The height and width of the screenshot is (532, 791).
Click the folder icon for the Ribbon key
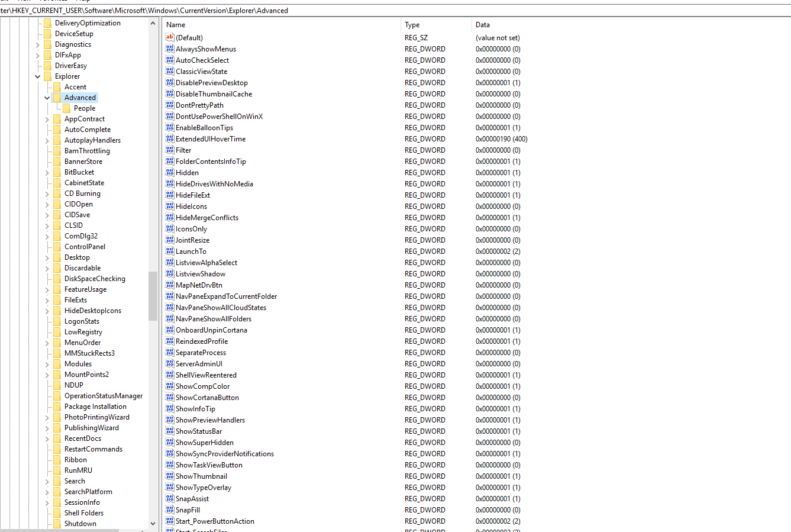[x=57, y=460]
